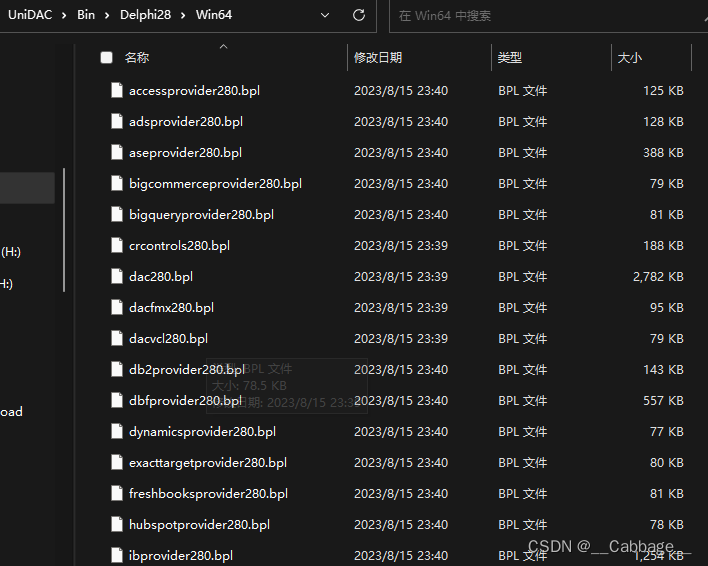
Task: Click the 557 KB size of dbfprovider280.bpl
Action: coord(663,401)
